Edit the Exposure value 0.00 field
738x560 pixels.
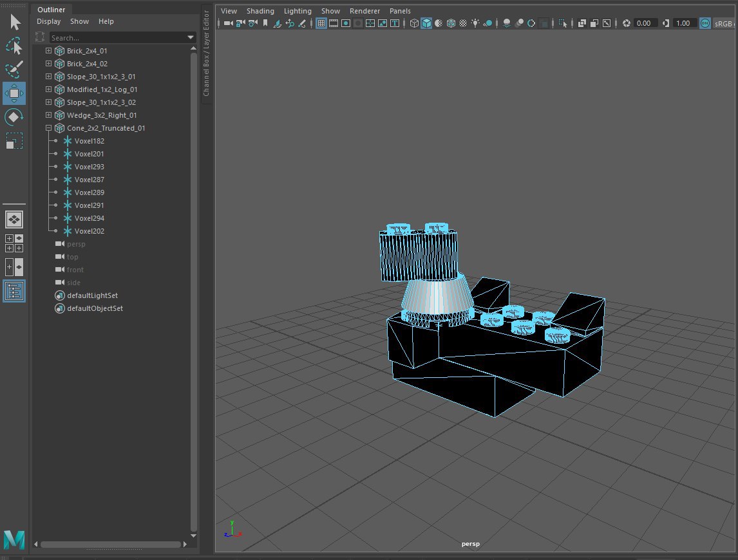(645, 23)
